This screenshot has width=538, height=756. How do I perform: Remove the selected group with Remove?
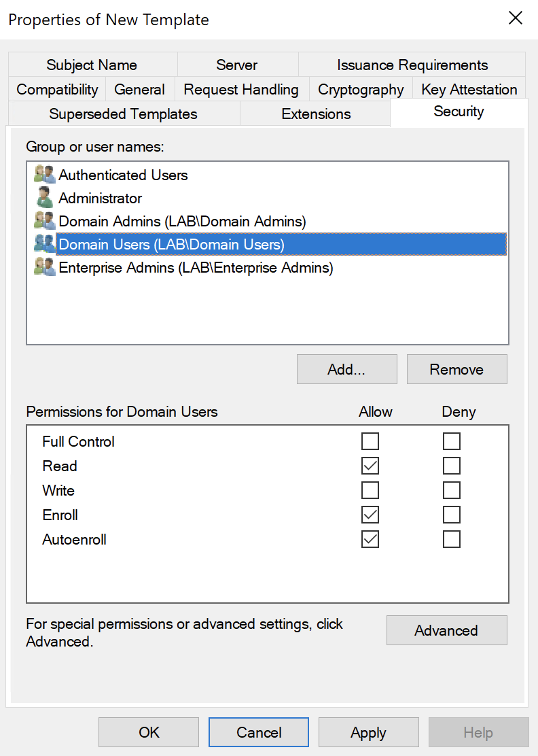coord(456,370)
